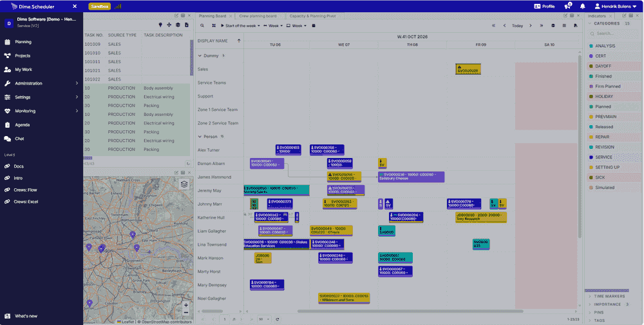The image size is (644, 325).
Task: Switch to Planning Board tab
Action: pos(213,16)
